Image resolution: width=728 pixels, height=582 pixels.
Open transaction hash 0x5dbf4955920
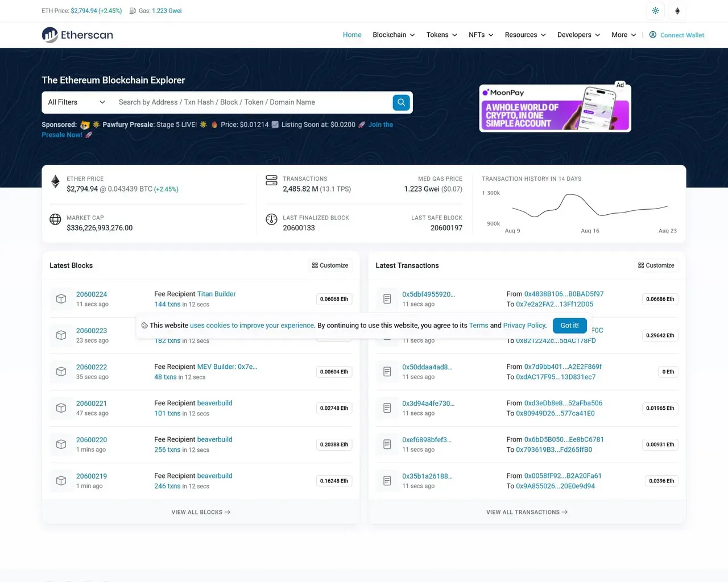tap(428, 294)
